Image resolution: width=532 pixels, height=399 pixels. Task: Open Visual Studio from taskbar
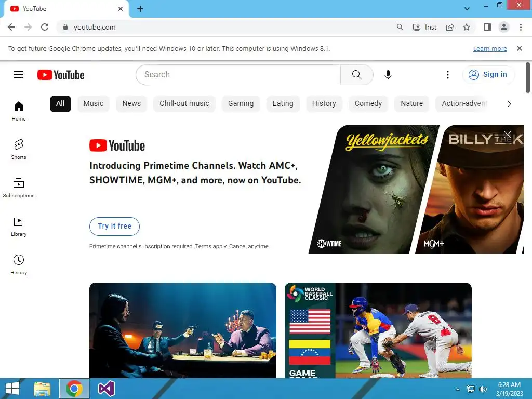(106, 389)
